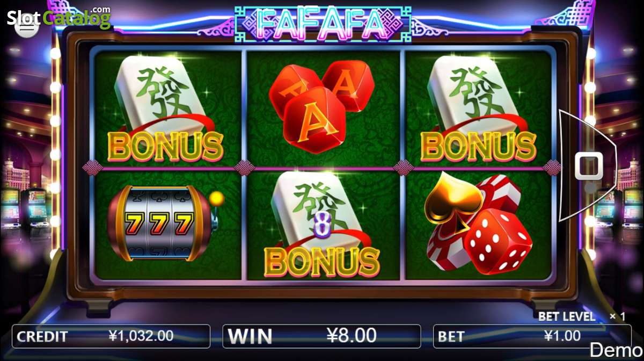Viewport: 644px width, 361px height.
Task: Click the mahjong BONUS symbol showing 8
Action: tap(322, 227)
